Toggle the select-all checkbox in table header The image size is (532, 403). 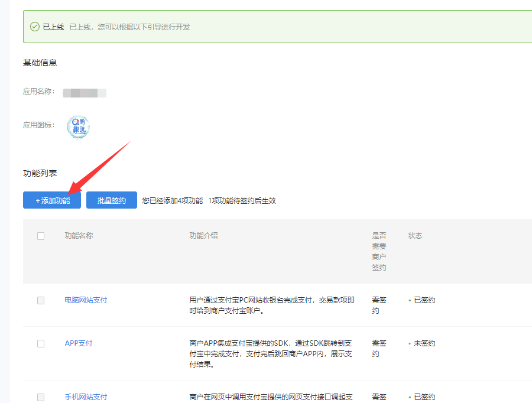coord(41,236)
